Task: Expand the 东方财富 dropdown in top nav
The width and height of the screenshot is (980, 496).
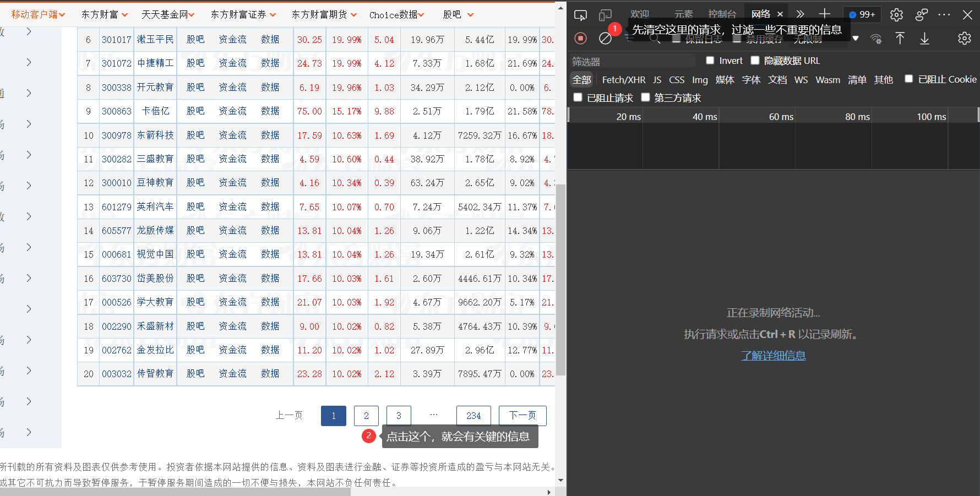Action: coord(105,15)
